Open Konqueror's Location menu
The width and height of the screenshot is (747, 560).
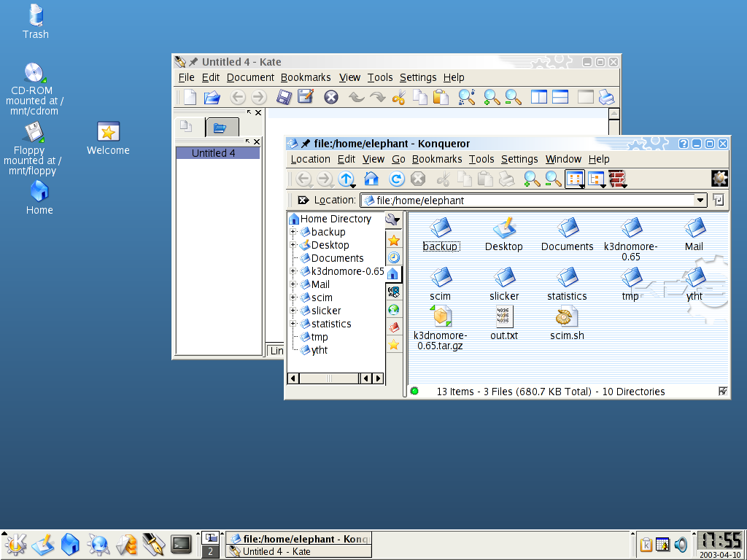click(310, 159)
